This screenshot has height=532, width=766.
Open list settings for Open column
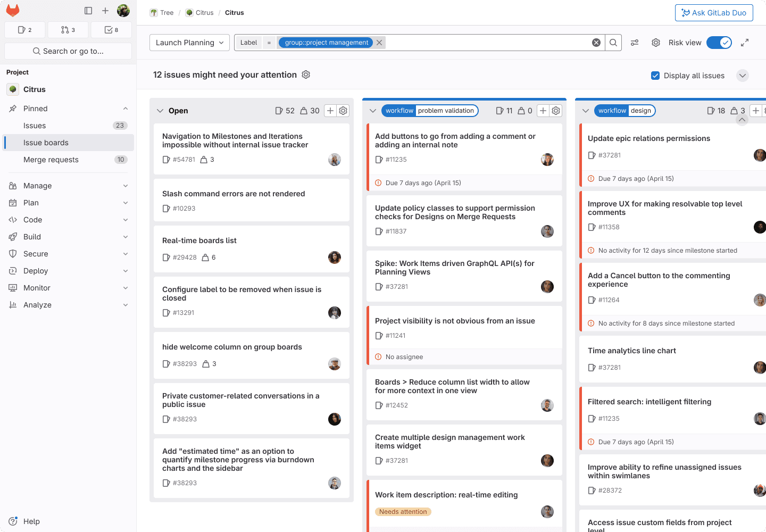344,111
